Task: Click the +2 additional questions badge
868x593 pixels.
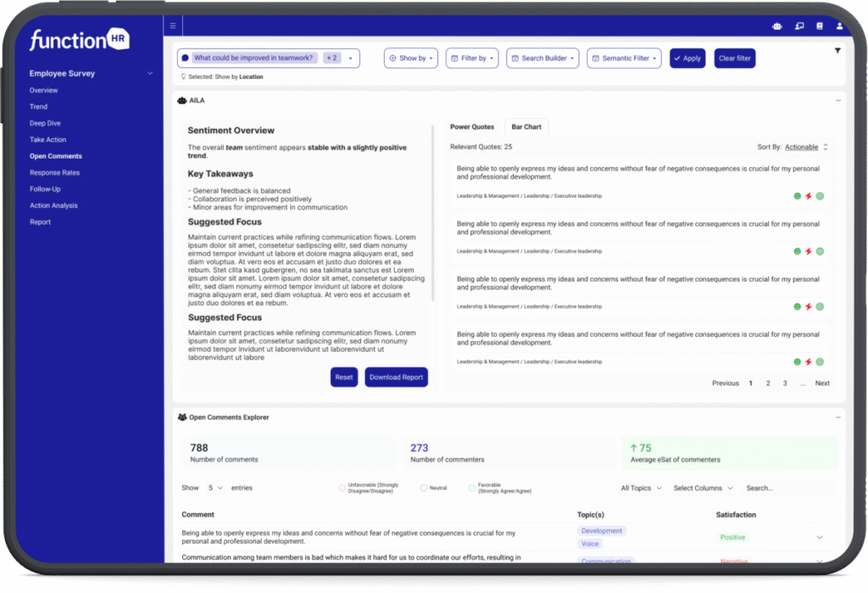Action: point(332,58)
